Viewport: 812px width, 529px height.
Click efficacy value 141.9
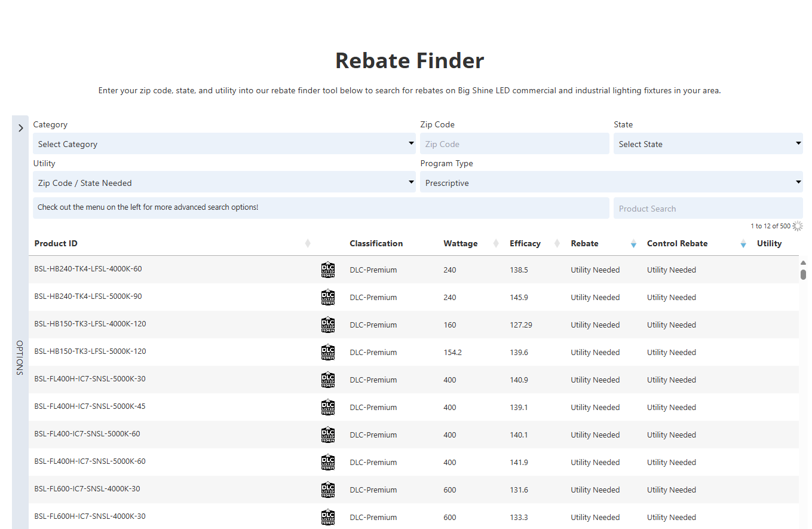[x=519, y=463]
